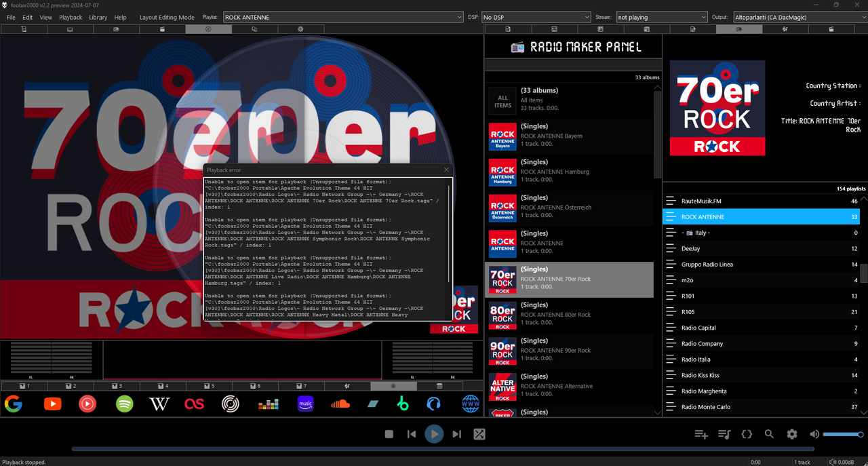
Task: Open the Help menu
Action: click(x=121, y=18)
